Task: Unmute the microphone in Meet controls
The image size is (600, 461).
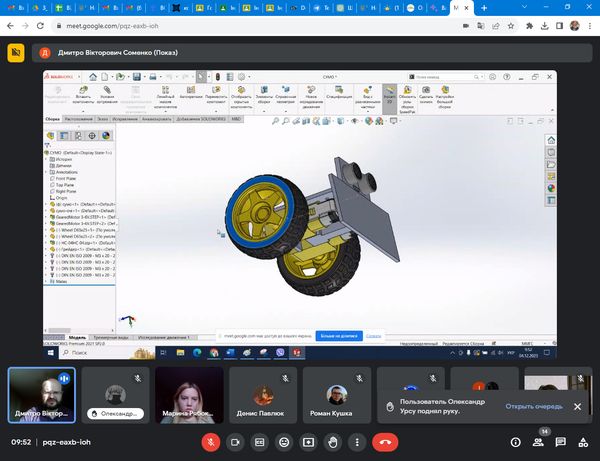Action: click(211, 441)
